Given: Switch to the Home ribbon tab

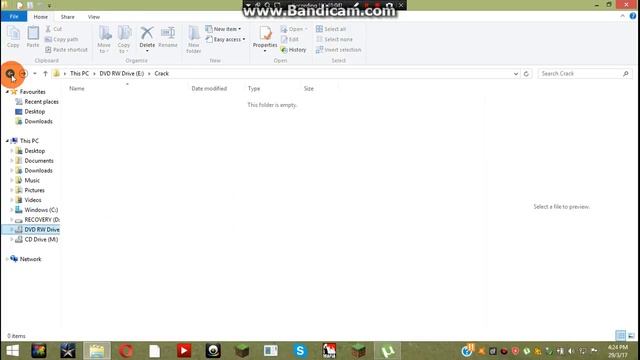Looking at the screenshot, I should (40, 17).
